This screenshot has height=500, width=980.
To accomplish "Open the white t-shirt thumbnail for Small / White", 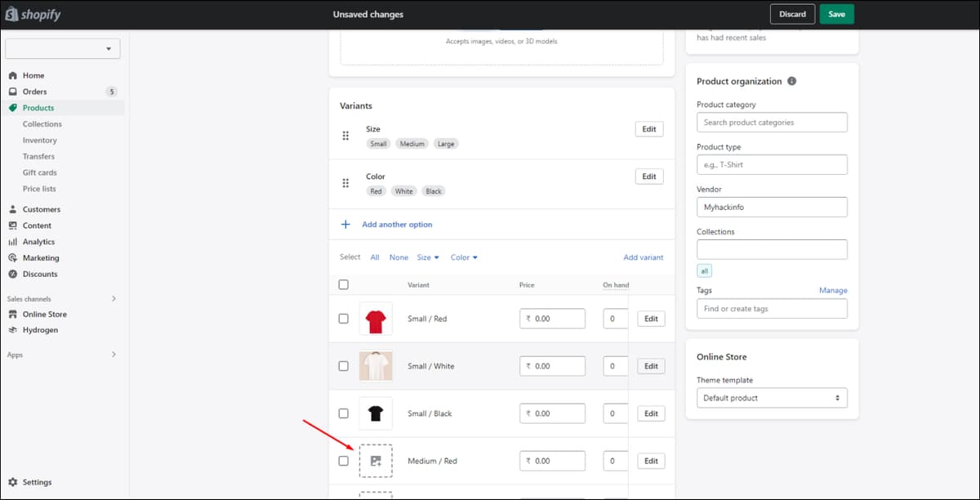I will [376, 366].
